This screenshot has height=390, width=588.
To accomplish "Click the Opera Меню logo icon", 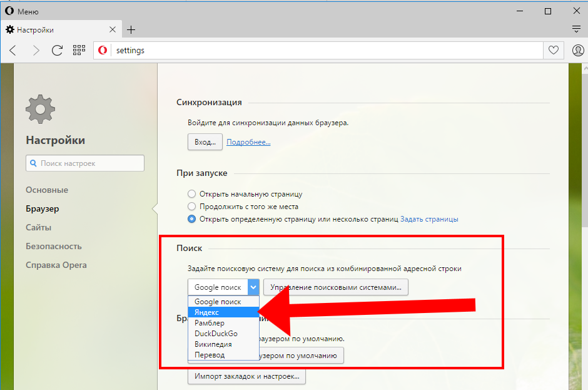I will [x=9, y=11].
